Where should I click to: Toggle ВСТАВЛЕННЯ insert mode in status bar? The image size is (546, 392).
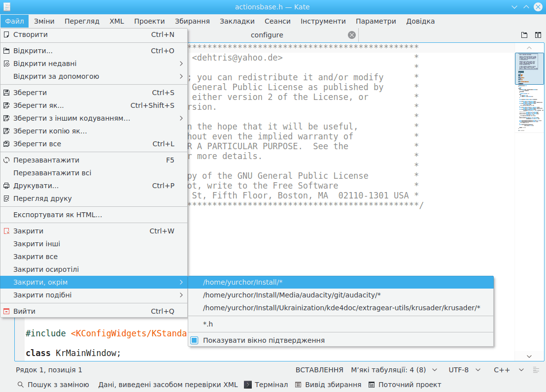(319, 370)
